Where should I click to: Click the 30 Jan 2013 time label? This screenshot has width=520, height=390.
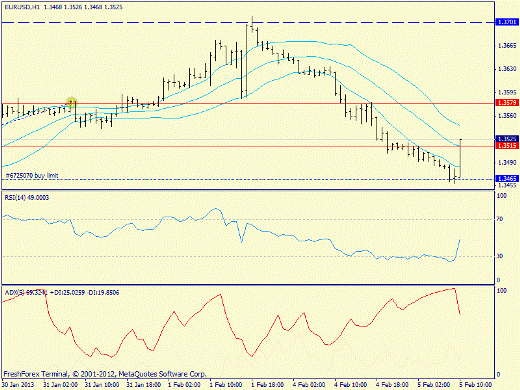tap(18, 385)
